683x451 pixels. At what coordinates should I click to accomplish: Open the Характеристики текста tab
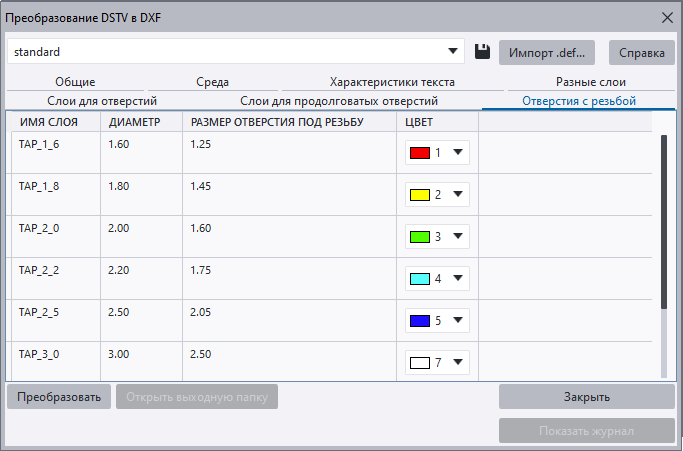(392, 82)
